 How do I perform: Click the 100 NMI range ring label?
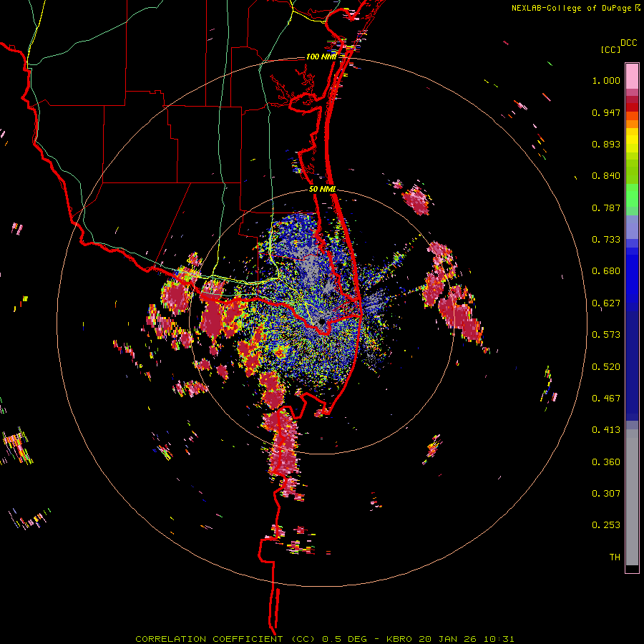[x=321, y=57]
